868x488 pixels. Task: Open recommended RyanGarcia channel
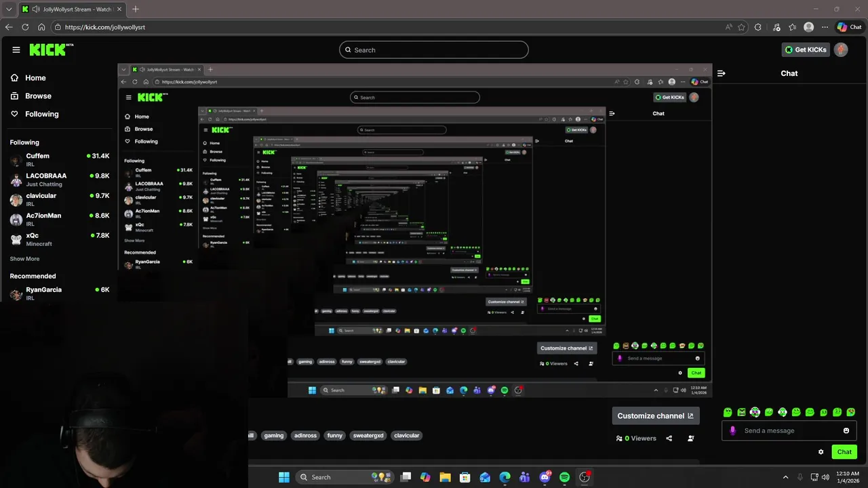60,293
